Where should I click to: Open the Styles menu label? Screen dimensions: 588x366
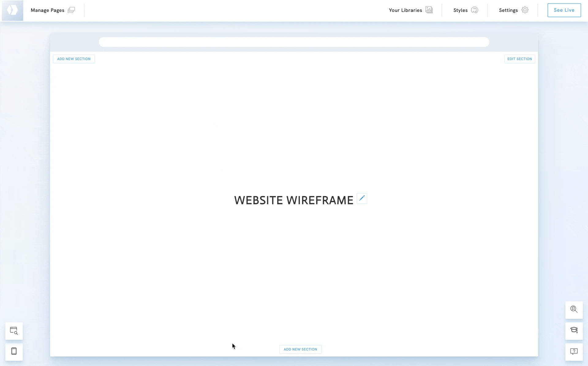(x=460, y=10)
